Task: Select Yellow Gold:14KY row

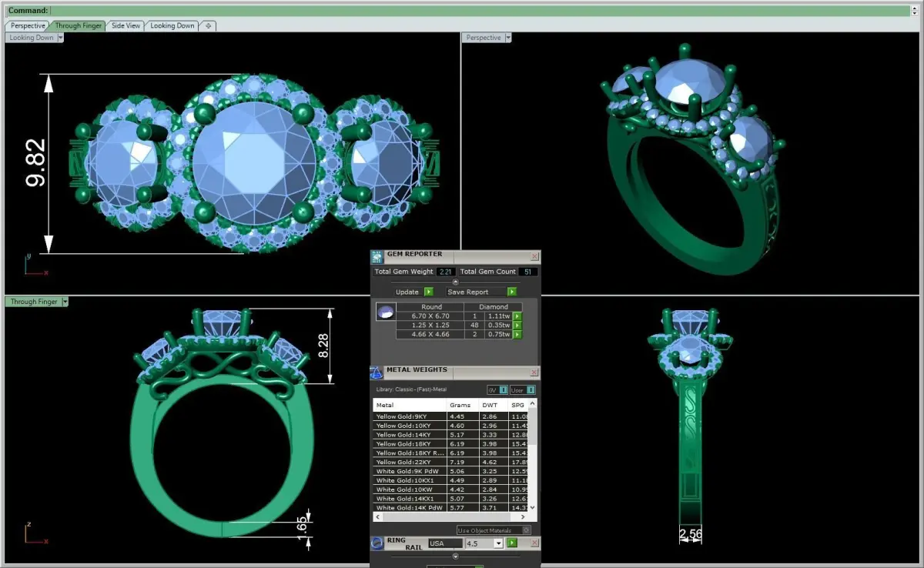Action: pos(450,435)
